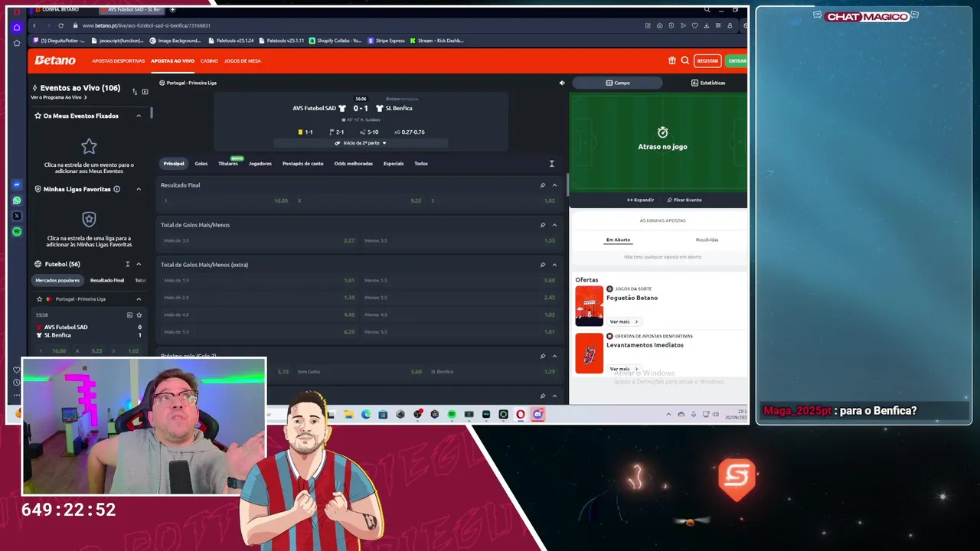Pin the Próximo golo market
This screenshot has height=551, width=980.
coord(543,356)
